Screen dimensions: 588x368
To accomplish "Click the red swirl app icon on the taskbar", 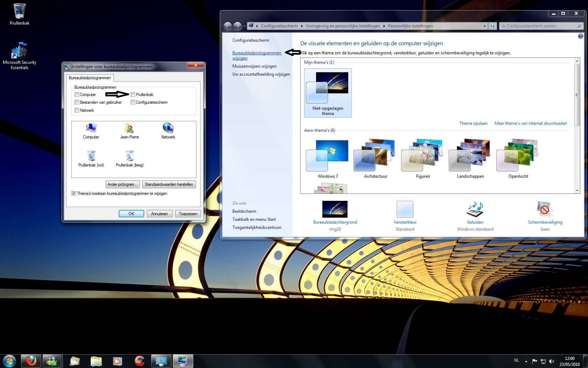I will point(139,361).
